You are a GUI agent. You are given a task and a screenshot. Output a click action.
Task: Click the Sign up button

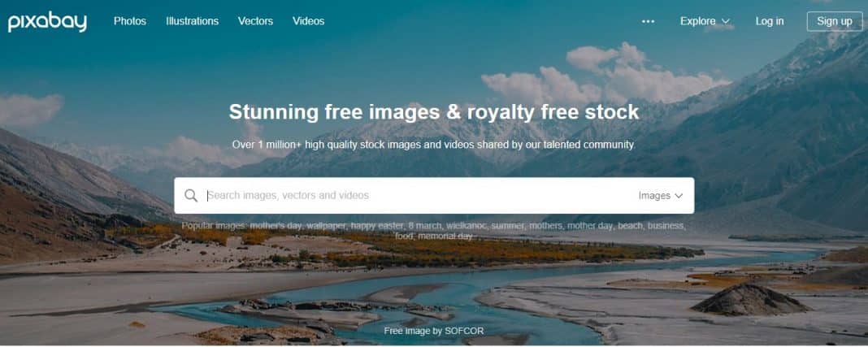835,22
